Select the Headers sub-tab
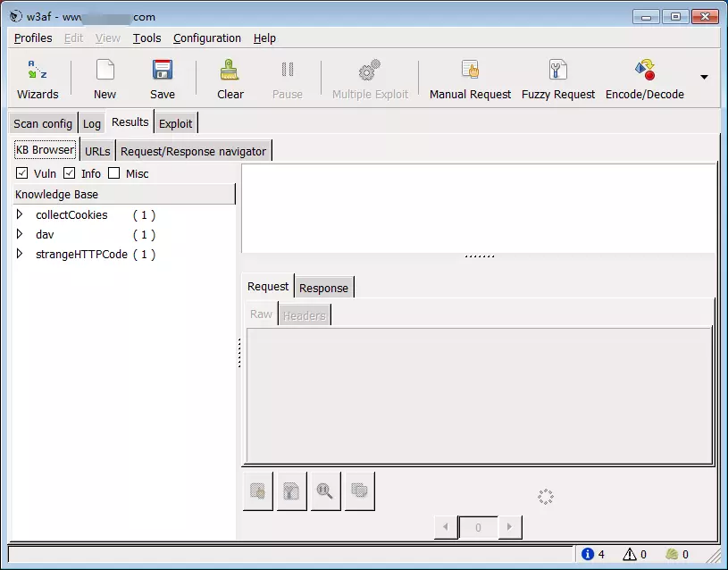The height and width of the screenshot is (570, 728). 305,316
